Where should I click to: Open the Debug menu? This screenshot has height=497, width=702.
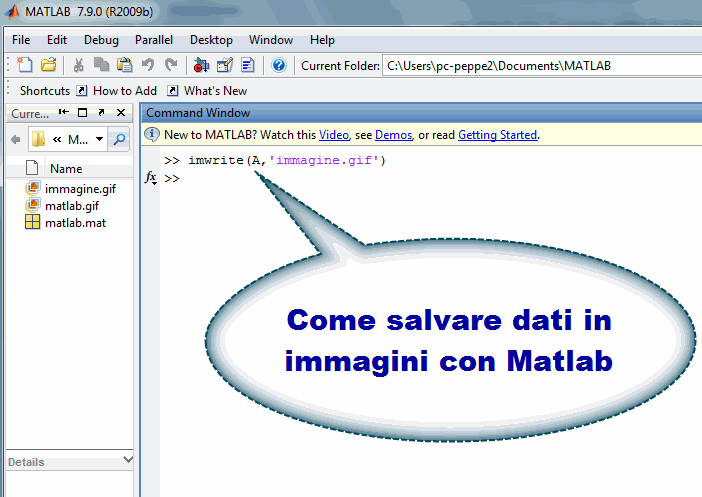point(101,40)
